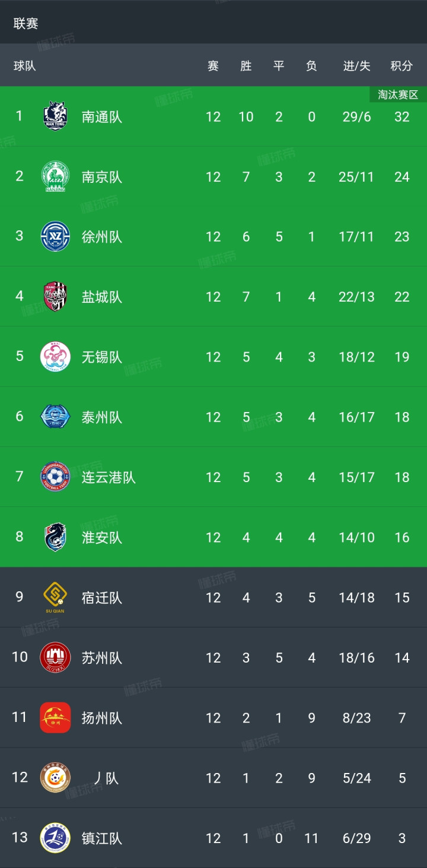Viewport: 427px width, 868px height.
Task: Click the 南通队 team logo
Action: tap(55, 116)
